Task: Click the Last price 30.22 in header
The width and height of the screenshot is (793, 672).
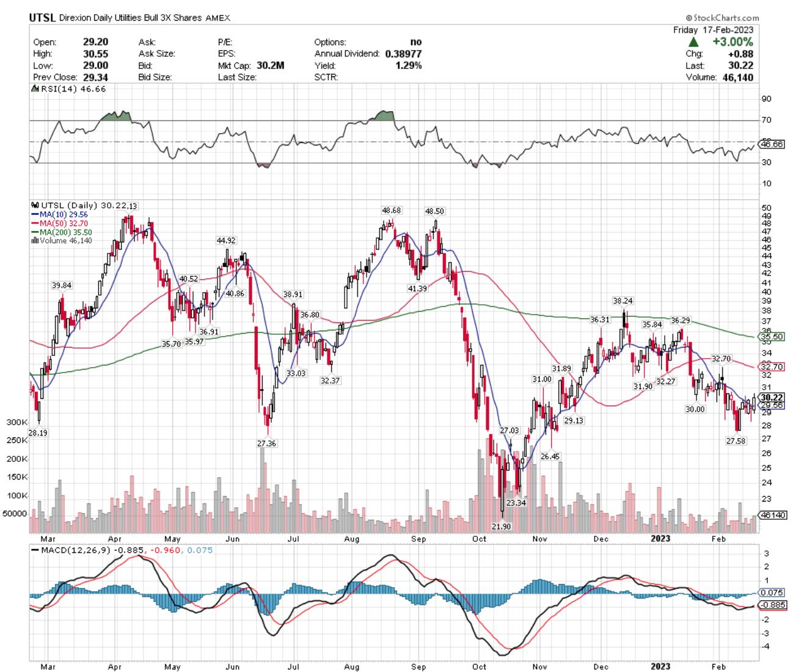Action: [x=740, y=65]
